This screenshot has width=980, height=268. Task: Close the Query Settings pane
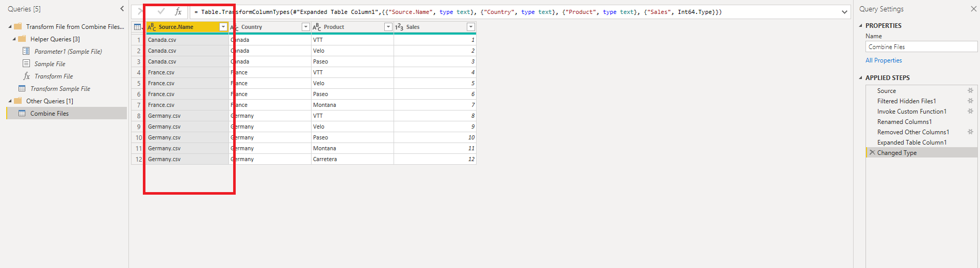point(974,9)
